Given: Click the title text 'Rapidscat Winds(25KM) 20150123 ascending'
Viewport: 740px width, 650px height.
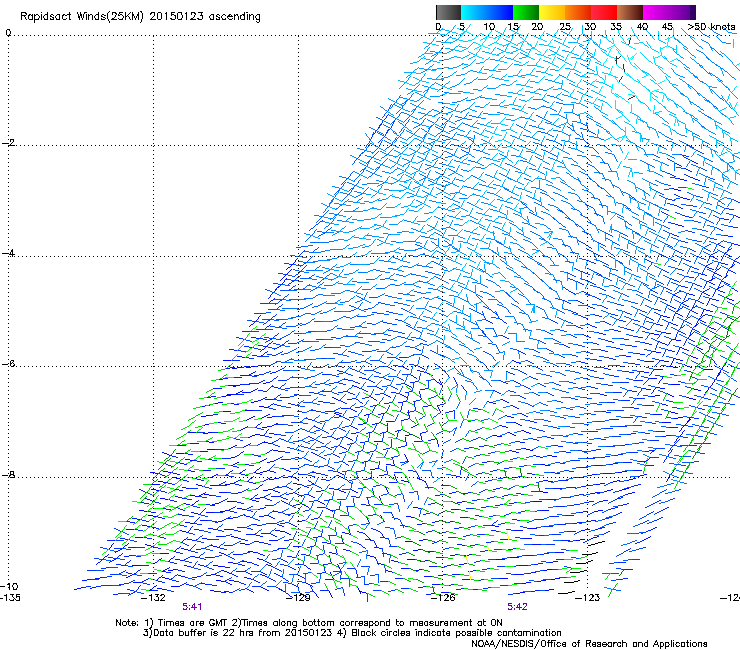Looking at the screenshot, I should 140,16.
